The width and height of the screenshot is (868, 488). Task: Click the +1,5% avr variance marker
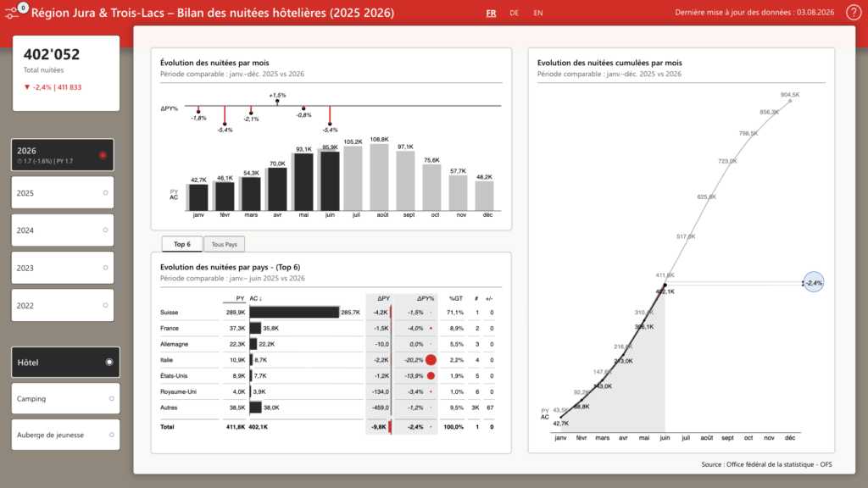coord(277,102)
